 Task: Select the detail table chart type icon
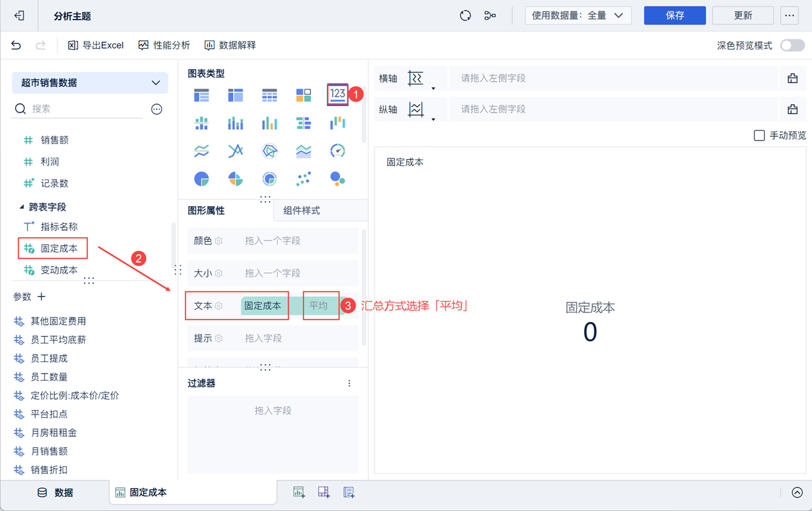click(269, 95)
